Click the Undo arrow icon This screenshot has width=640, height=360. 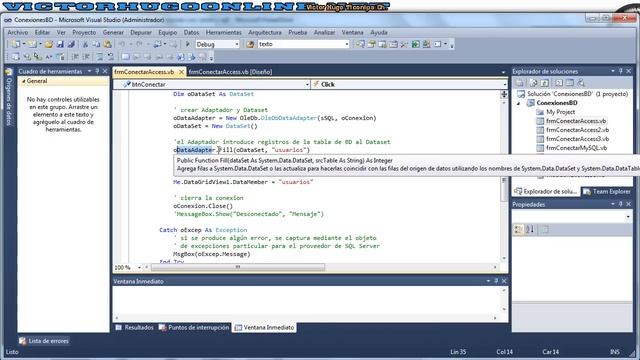tap(122, 44)
